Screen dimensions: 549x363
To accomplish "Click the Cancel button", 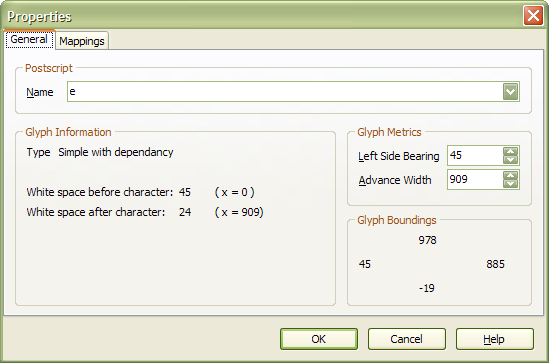I will [x=406, y=339].
